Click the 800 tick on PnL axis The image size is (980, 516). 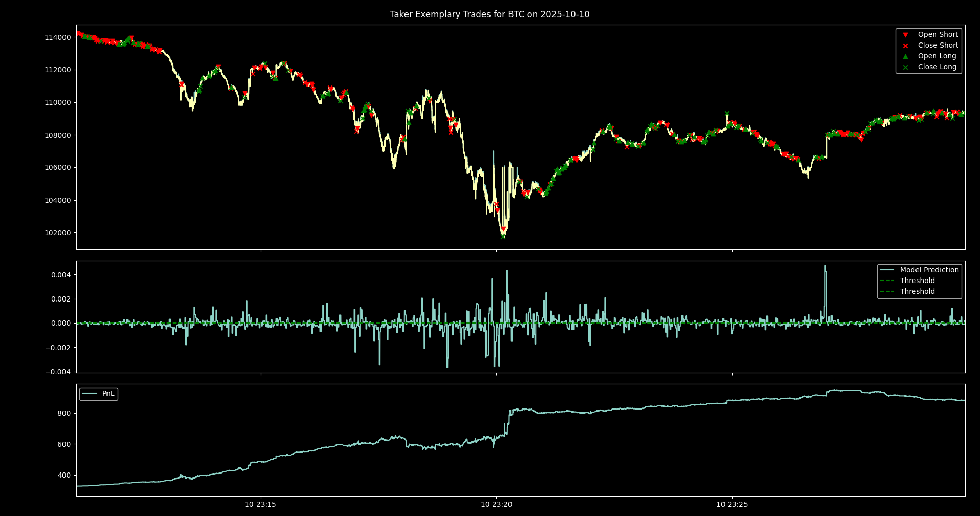click(x=64, y=413)
